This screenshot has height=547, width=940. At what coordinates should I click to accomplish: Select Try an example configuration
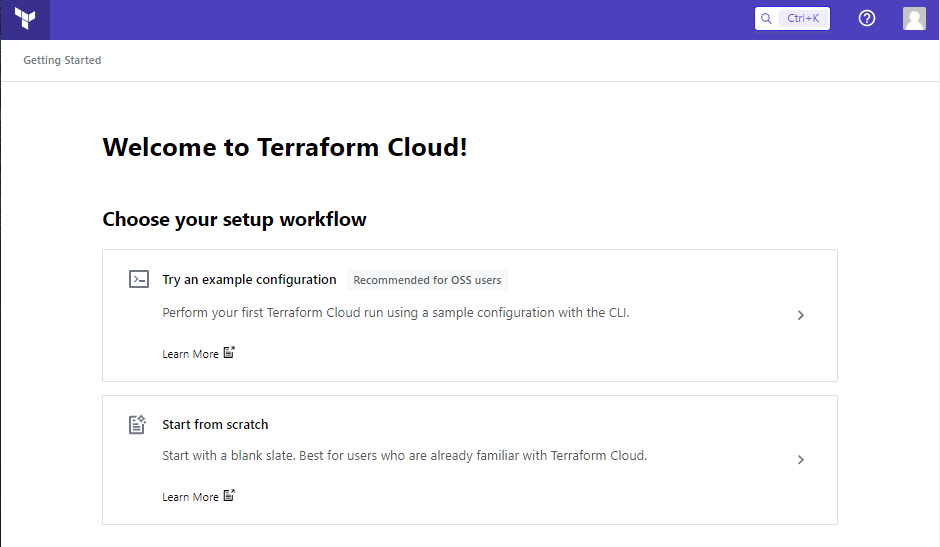pos(249,279)
